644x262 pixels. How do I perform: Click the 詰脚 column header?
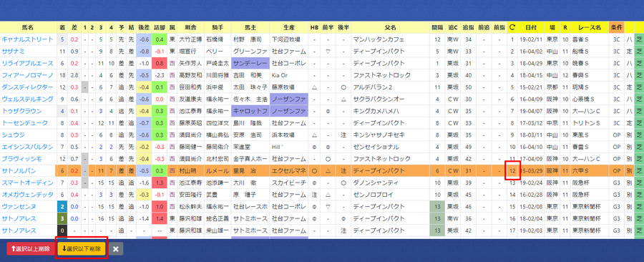click(160, 27)
